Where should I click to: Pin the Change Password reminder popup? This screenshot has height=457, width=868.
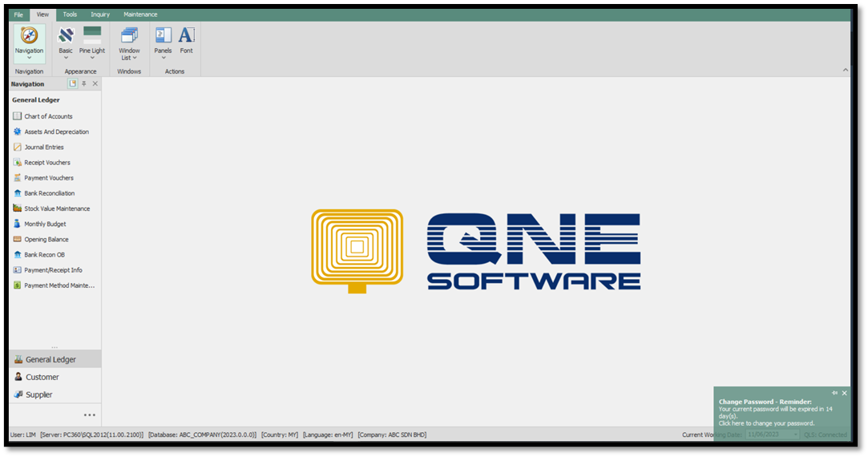[x=834, y=394]
